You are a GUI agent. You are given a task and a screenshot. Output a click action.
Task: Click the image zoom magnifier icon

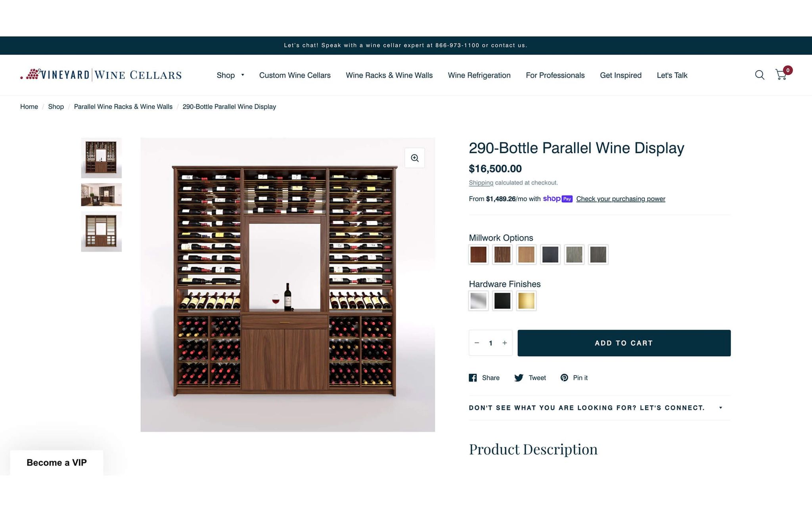click(x=415, y=157)
